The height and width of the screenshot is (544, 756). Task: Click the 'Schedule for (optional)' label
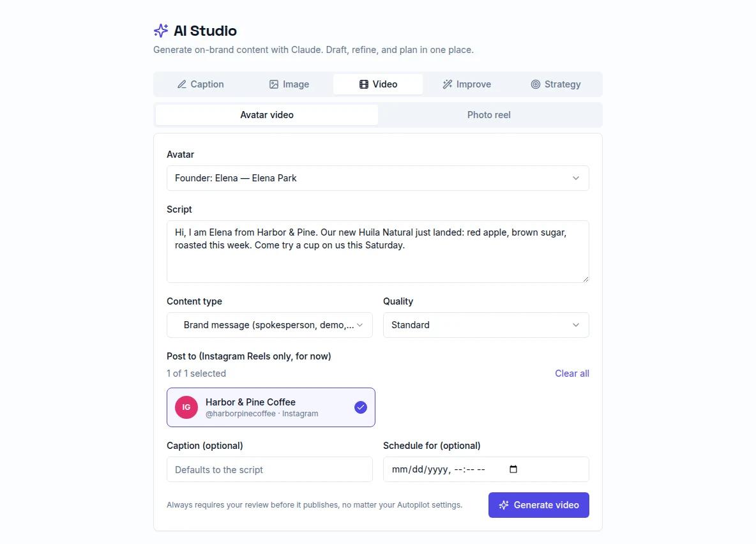pos(432,446)
